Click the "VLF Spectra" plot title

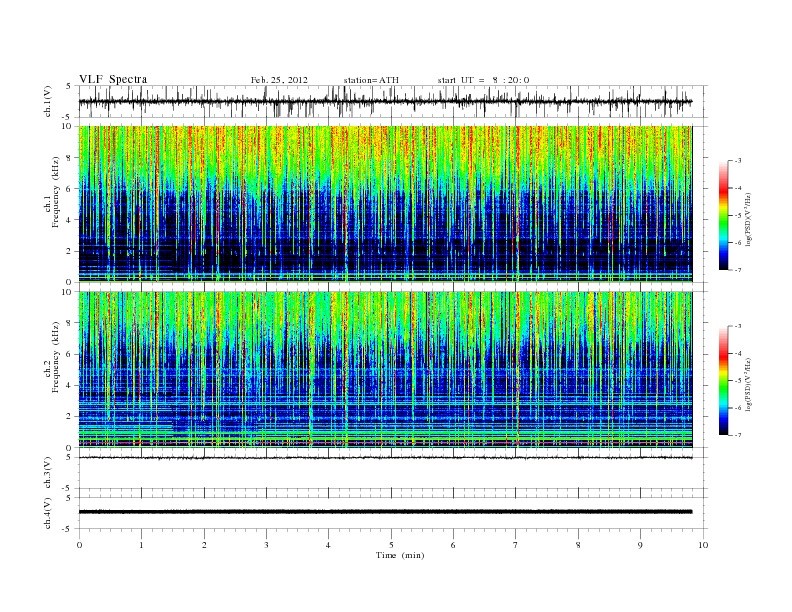[x=113, y=79]
